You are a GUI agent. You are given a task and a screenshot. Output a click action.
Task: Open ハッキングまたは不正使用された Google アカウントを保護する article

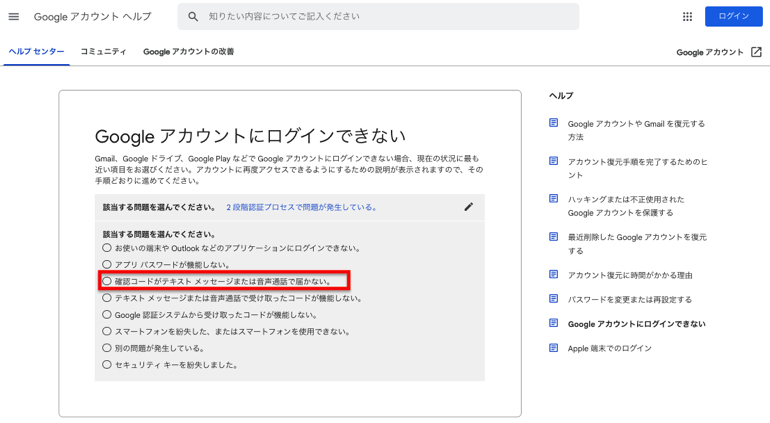tap(626, 206)
